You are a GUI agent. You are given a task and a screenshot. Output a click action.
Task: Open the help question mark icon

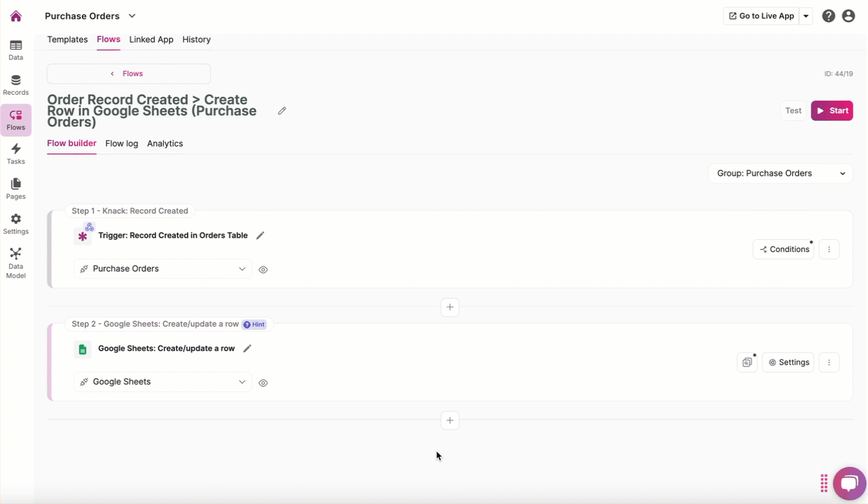(x=829, y=15)
